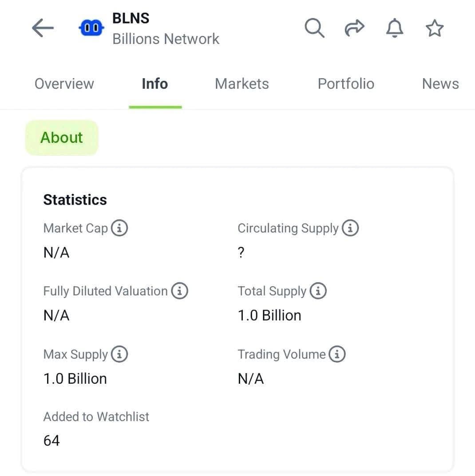This screenshot has height=476, width=475.
Task: Tap the share arrow icon
Action: pyautogui.click(x=354, y=28)
